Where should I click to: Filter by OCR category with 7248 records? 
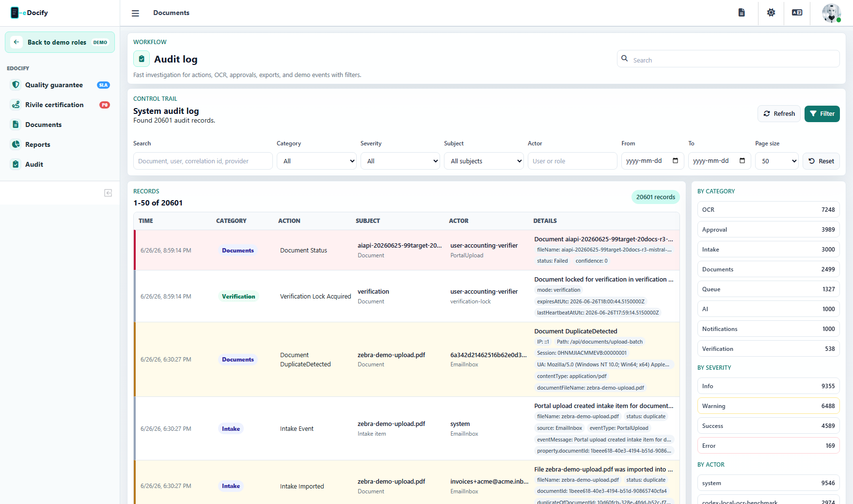[769, 210]
